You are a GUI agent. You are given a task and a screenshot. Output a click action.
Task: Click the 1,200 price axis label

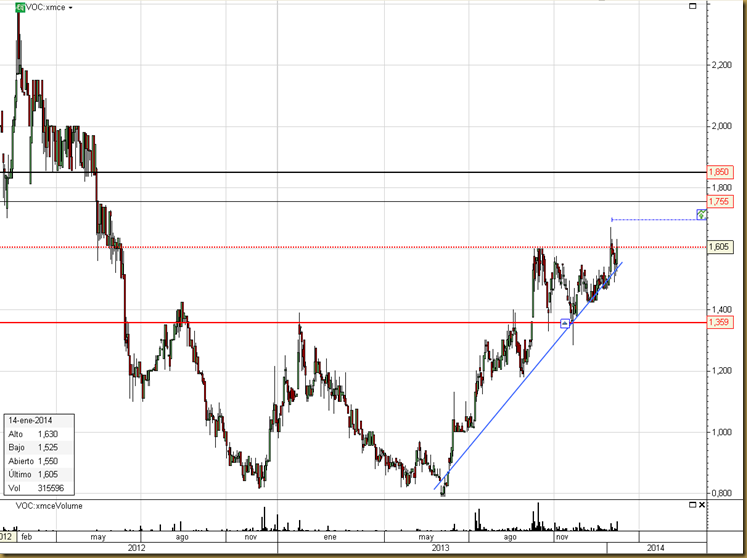(721, 371)
